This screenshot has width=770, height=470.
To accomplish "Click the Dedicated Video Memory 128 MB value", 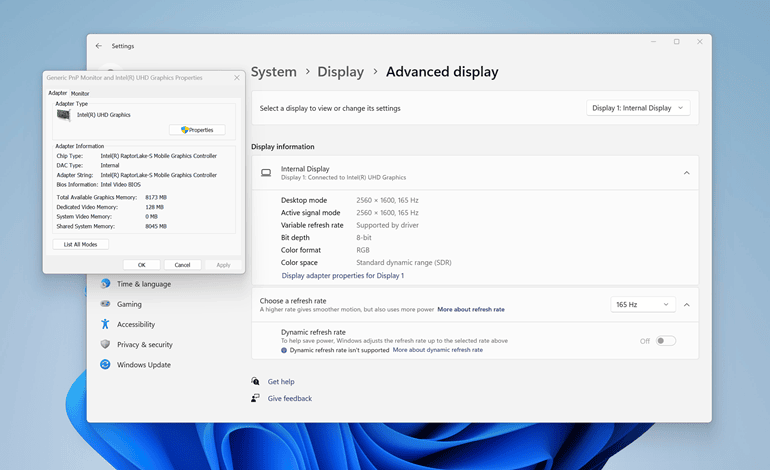I will (x=154, y=207).
